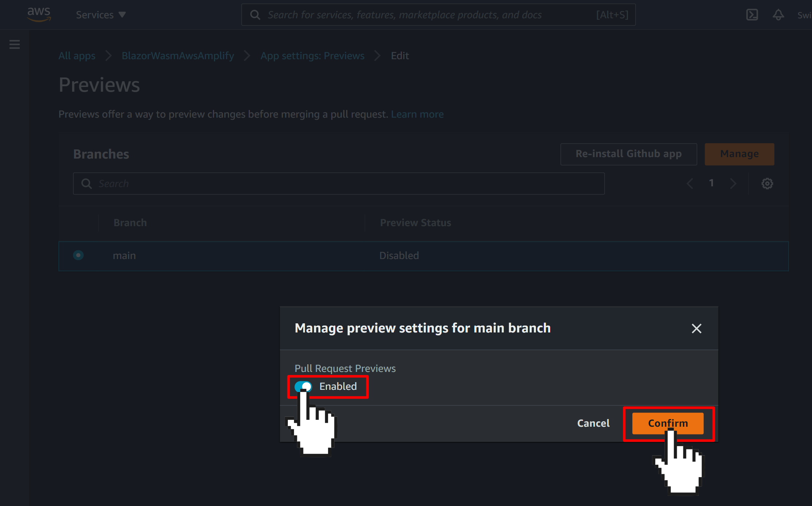Select the main branch radio button
812x506 pixels.
pyautogui.click(x=78, y=255)
